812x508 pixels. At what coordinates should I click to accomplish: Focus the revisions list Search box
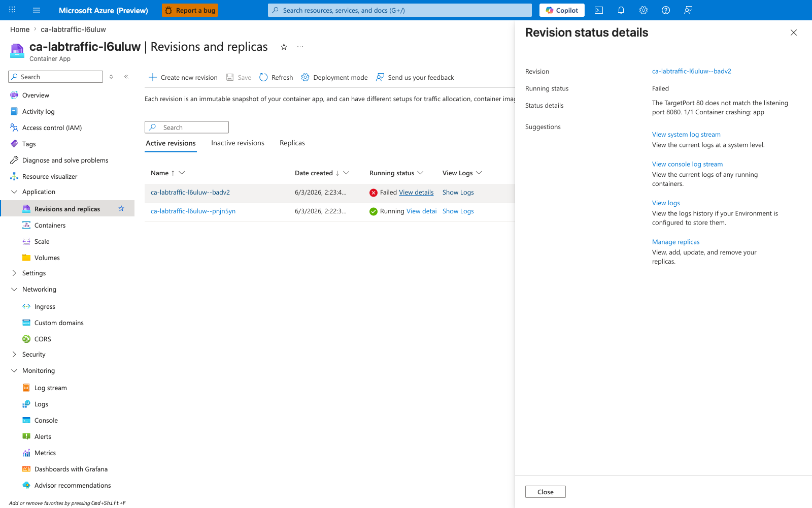click(x=187, y=127)
